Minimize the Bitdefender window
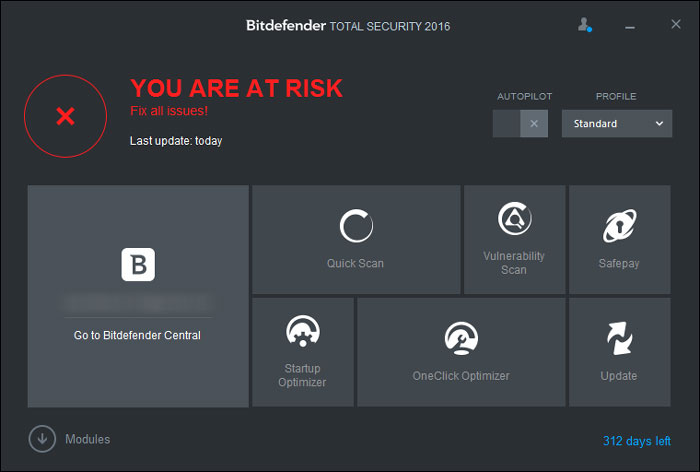This screenshot has height=472, width=700. (x=630, y=27)
